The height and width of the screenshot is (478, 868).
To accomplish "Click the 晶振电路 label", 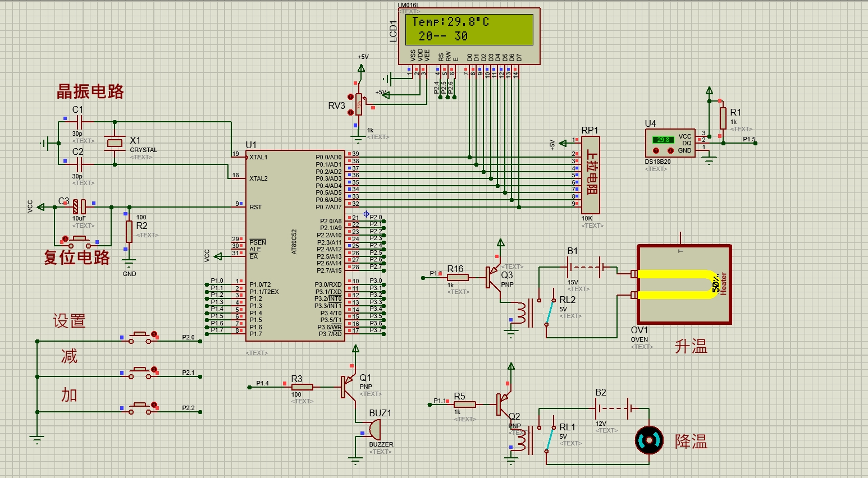I will [90, 92].
